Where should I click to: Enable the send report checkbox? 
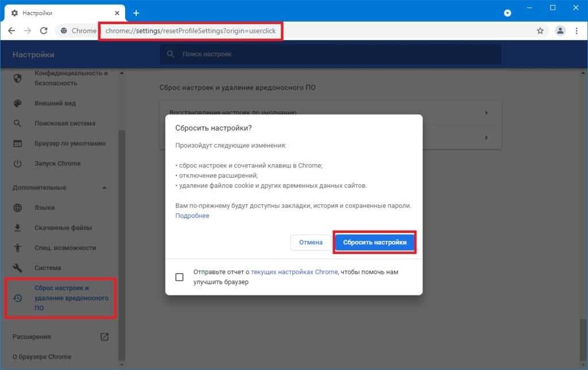(179, 277)
